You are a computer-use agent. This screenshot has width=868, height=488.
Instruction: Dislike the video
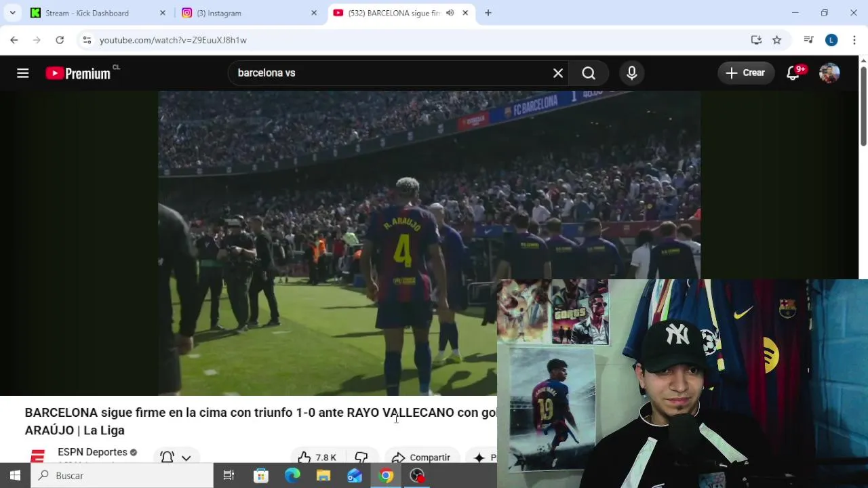point(361,457)
